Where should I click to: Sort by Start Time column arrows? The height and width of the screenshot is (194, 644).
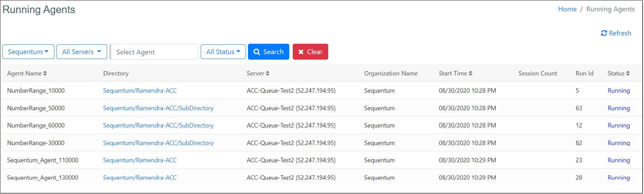[x=470, y=73]
